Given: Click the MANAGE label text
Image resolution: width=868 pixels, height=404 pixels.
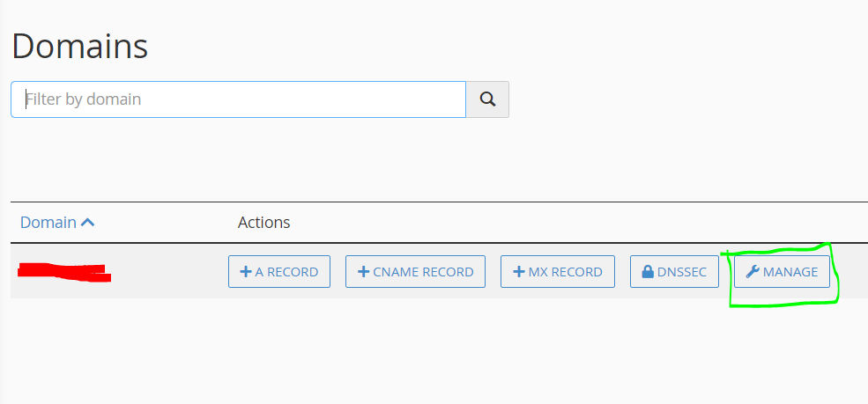Looking at the screenshot, I should 790,272.
